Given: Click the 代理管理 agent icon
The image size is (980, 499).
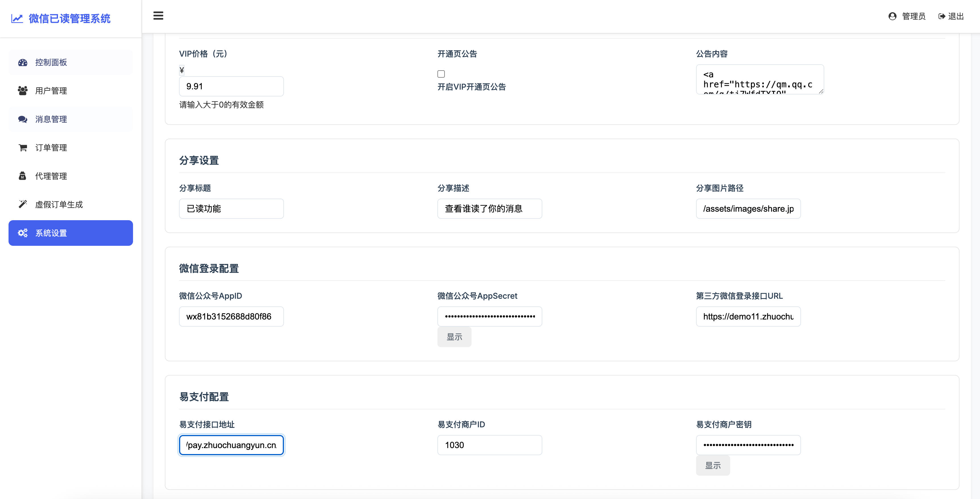Looking at the screenshot, I should click(22, 176).
